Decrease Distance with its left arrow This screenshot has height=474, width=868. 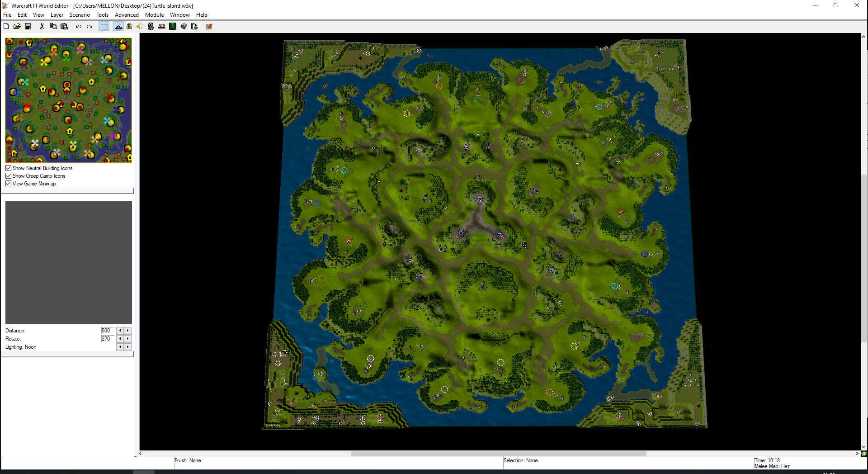click(120, 331)
